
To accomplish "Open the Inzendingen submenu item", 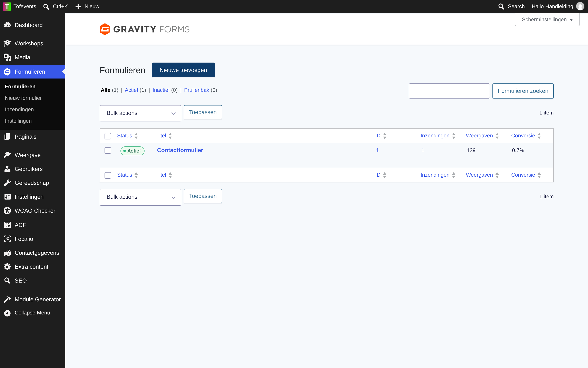I will tap(19, 109).
